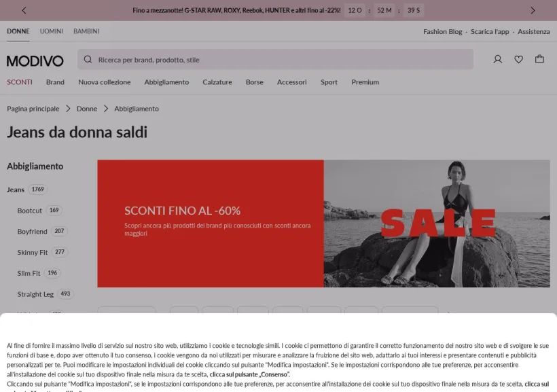Open the Borse menu
The width and height of the screenshot is (557, 392).
(255, 82)
